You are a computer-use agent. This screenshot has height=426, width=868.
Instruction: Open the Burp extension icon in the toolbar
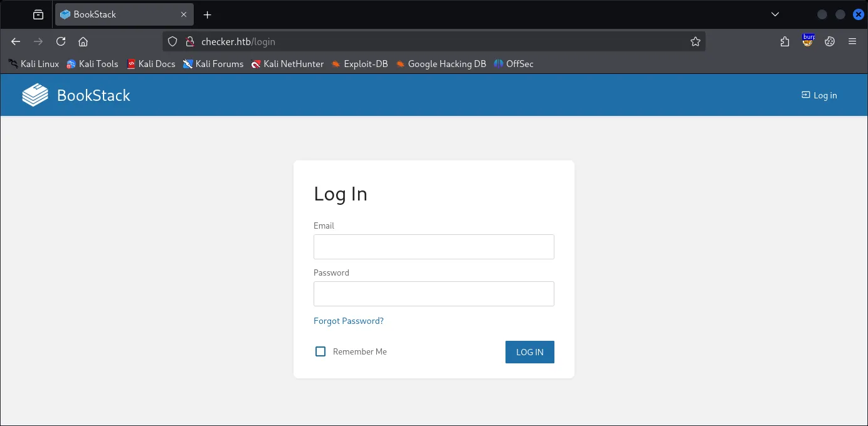pos(808,41)
